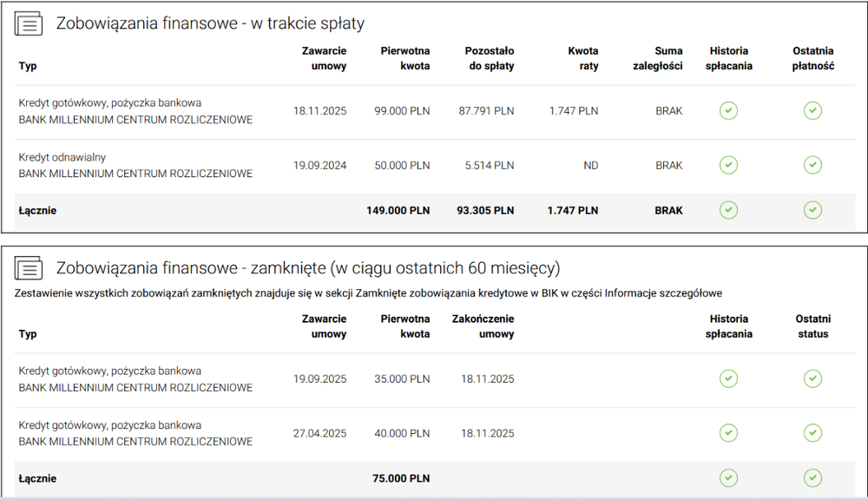Click the note about 'Zamknięte zobowiązania kredytowe w BIK'
This screenshot has width=868, height=499.
368,293
